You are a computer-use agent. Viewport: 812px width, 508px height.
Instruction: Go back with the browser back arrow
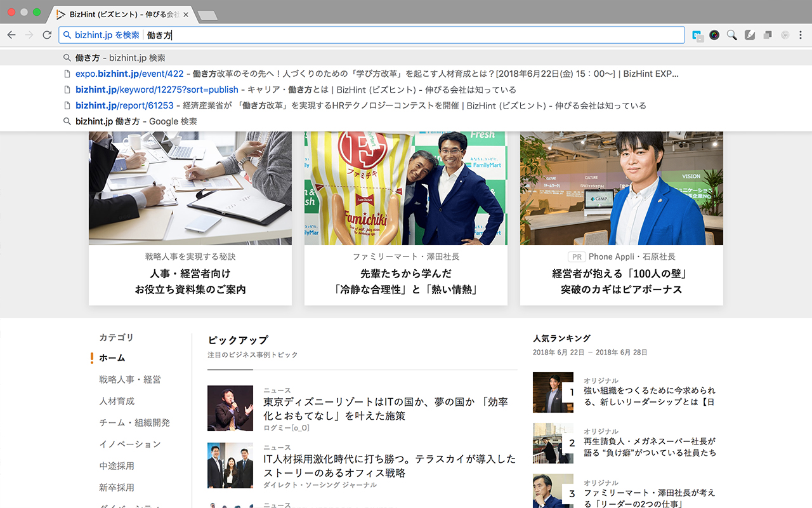tap(11, 35)
